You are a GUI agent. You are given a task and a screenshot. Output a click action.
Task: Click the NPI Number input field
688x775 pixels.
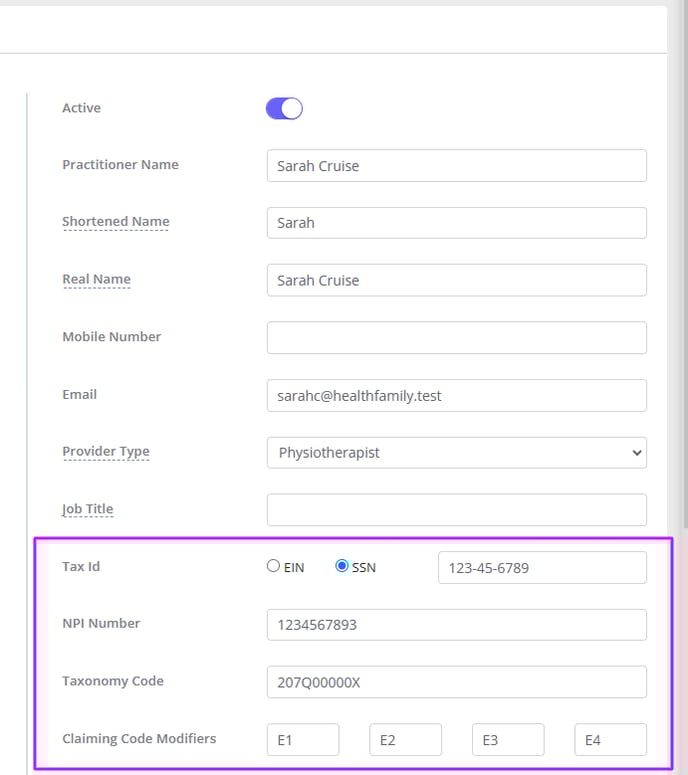point(457,625)
